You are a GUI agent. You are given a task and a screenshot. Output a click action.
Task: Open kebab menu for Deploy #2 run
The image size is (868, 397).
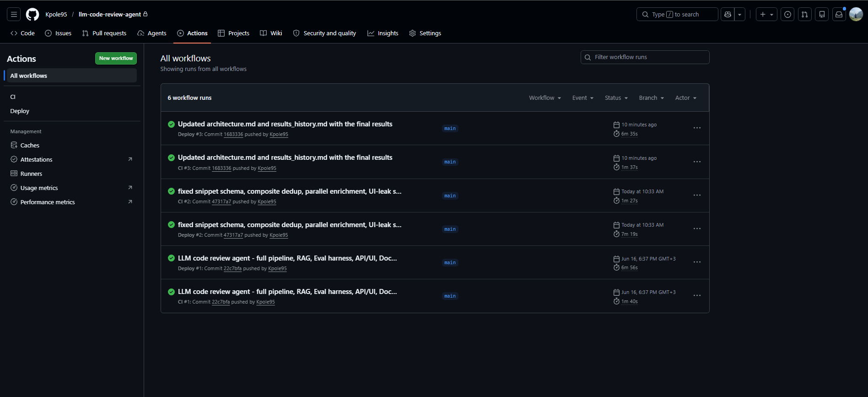697,228
